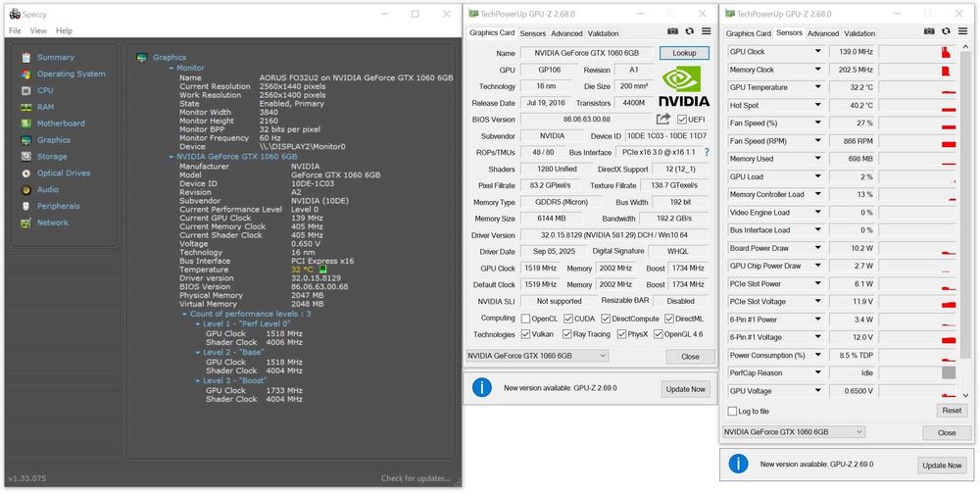Click the Lookup button
The width and height of the screenshot is (980, 494).
click(x=684, y=53)
